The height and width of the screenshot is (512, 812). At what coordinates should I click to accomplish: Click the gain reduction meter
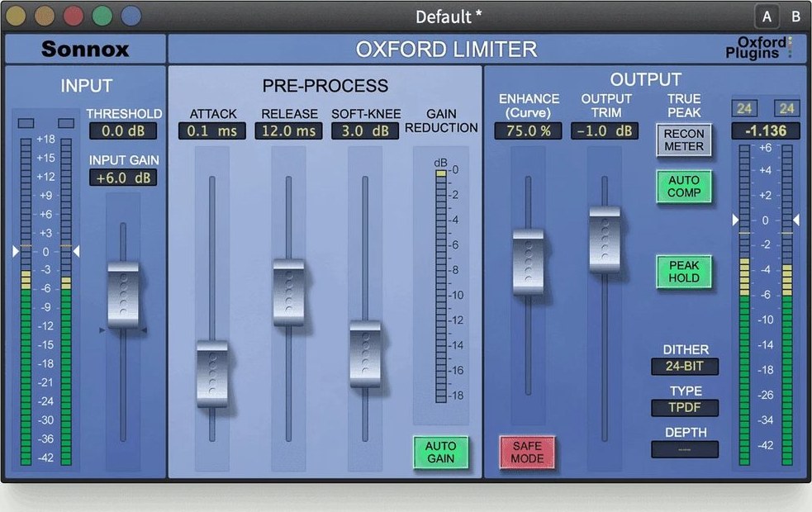[441, 286]
